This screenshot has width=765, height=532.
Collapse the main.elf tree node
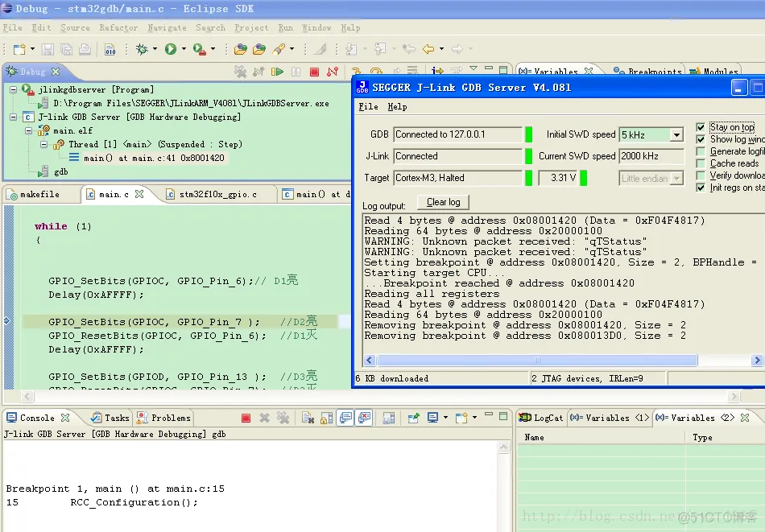pyautogui.click(x=28, y=130)
